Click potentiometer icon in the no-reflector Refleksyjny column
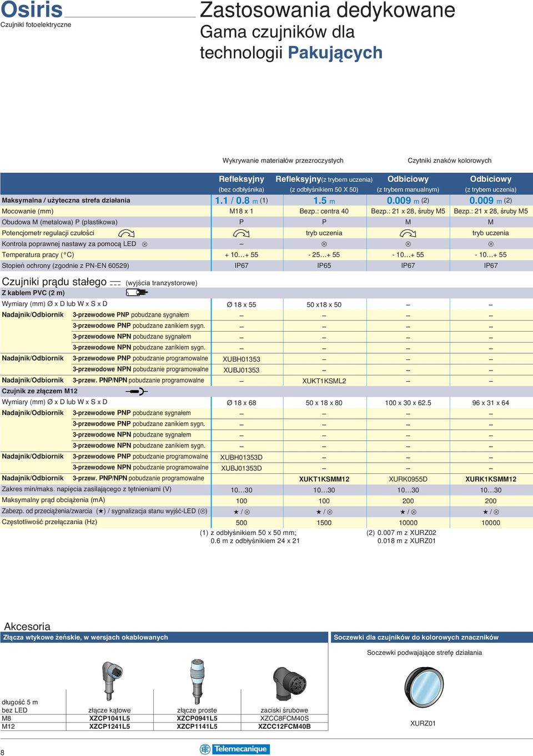533x756 pixels. click(242, 233)
